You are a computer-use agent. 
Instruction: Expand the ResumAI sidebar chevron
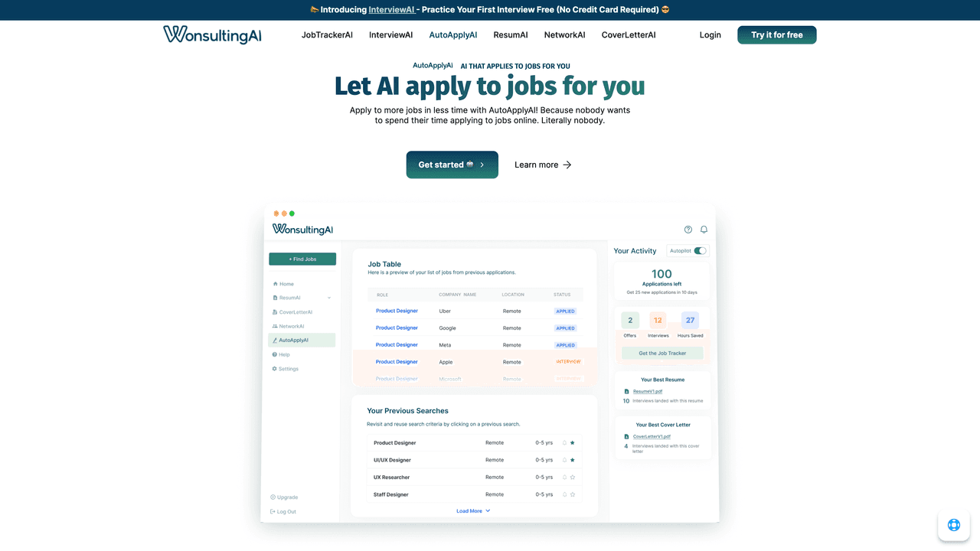329,298
